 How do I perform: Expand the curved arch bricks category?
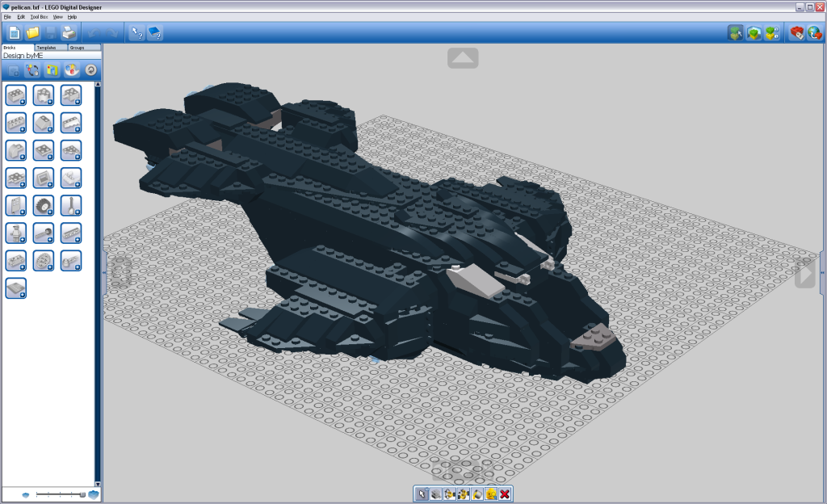[16, 150]
